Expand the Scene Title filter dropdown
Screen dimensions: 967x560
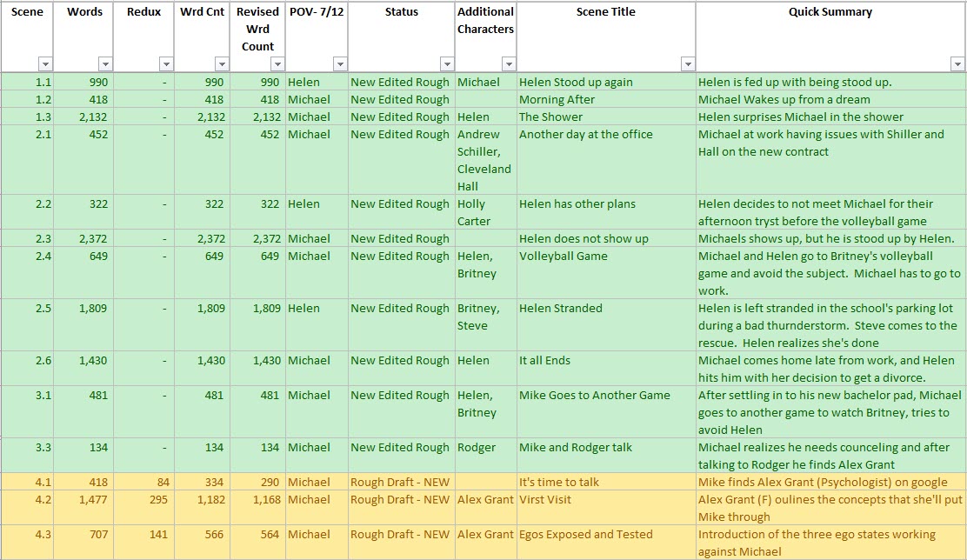point(688,63)
